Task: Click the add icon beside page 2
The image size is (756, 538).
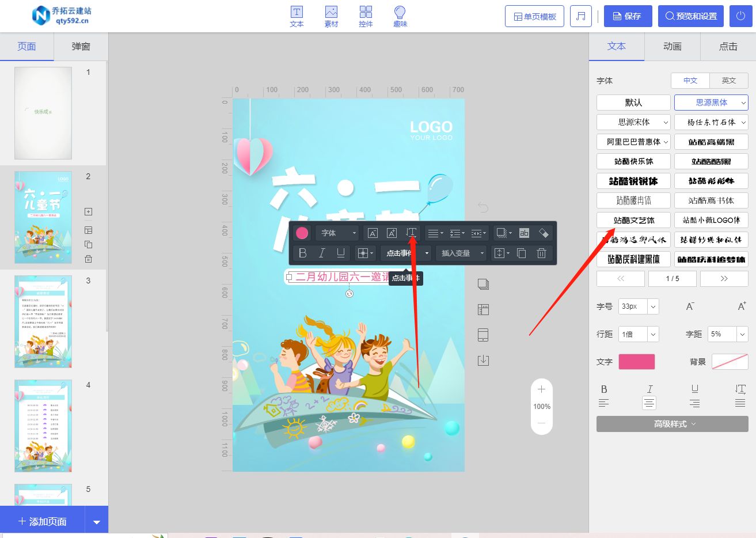Action: (x=88, y=211)
